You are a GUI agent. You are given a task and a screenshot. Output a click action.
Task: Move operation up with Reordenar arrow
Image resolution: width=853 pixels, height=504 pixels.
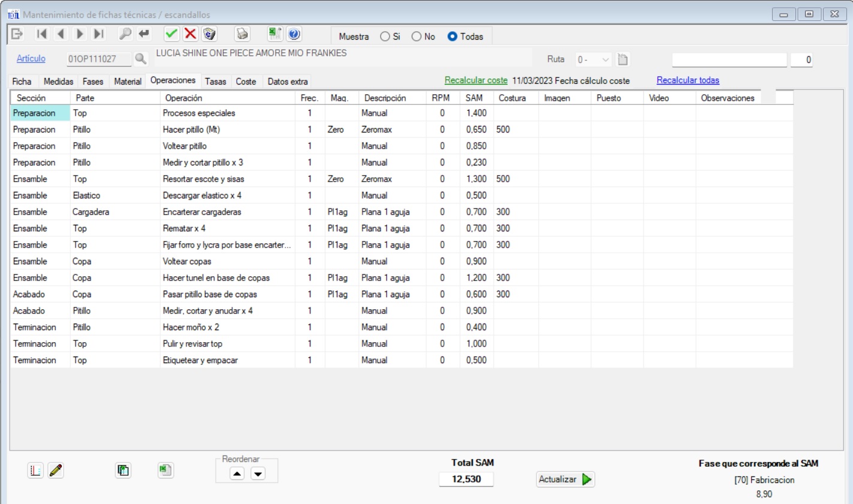237,473
